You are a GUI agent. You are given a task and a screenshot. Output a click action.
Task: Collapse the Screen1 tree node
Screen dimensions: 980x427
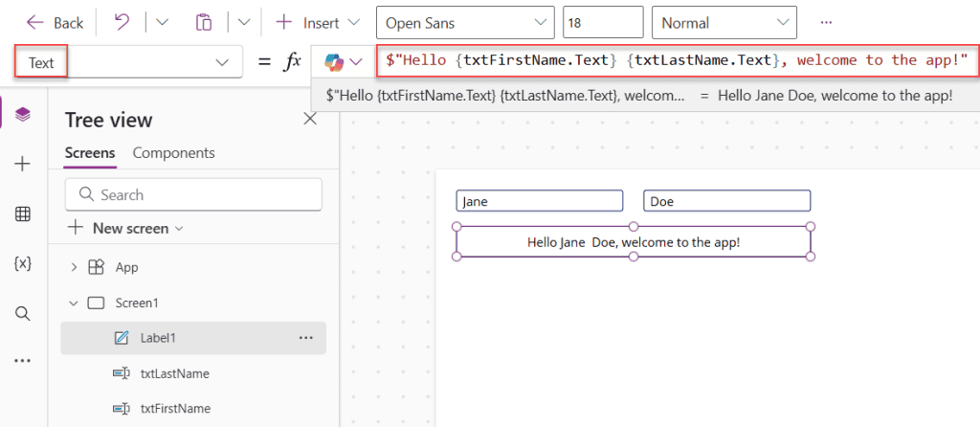click(74, 303)
